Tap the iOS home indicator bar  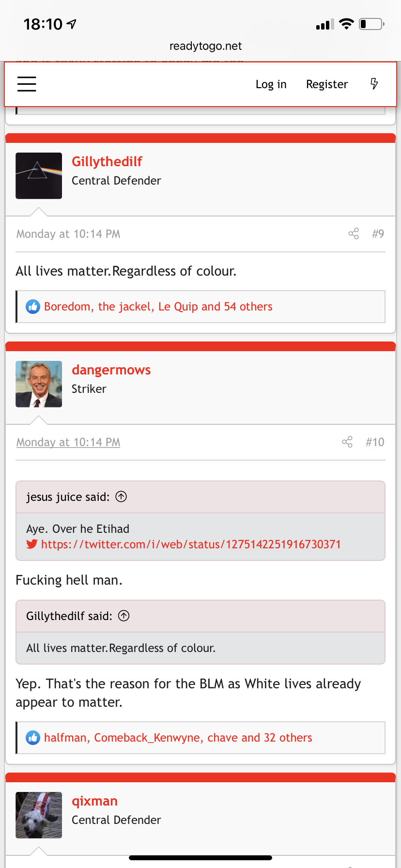[x=200, y=858]
